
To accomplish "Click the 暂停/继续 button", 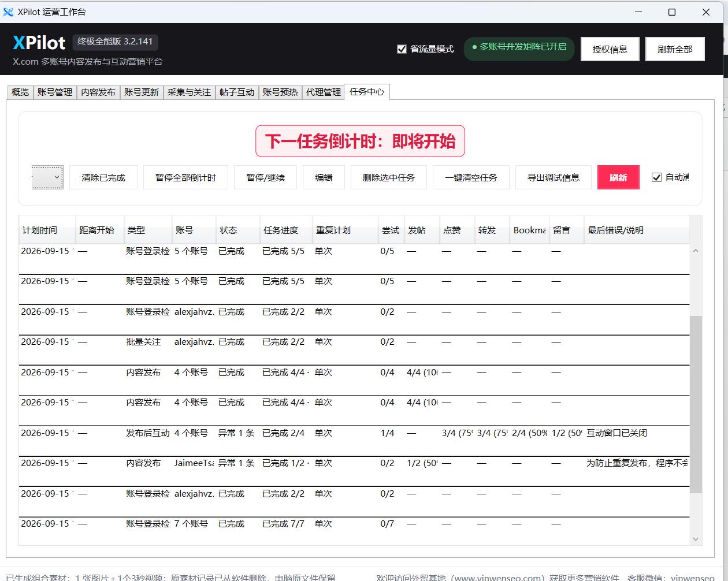I will (266, 177).
